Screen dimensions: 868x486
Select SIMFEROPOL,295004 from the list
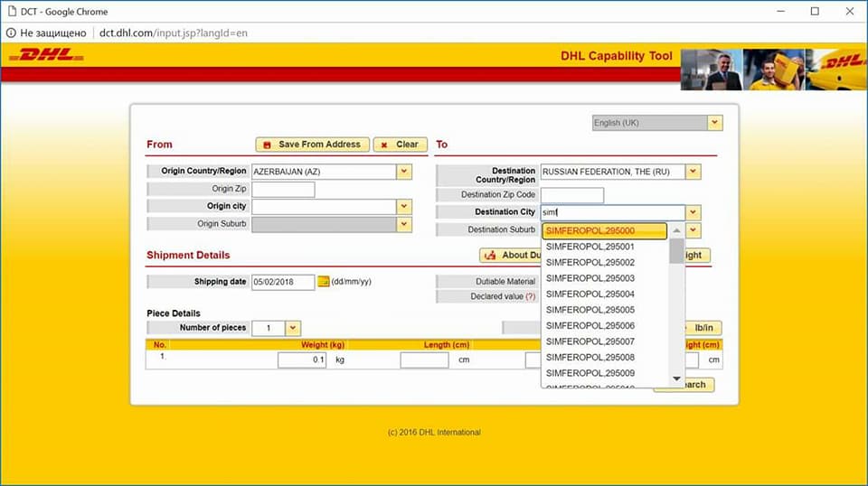pos(605,294)
